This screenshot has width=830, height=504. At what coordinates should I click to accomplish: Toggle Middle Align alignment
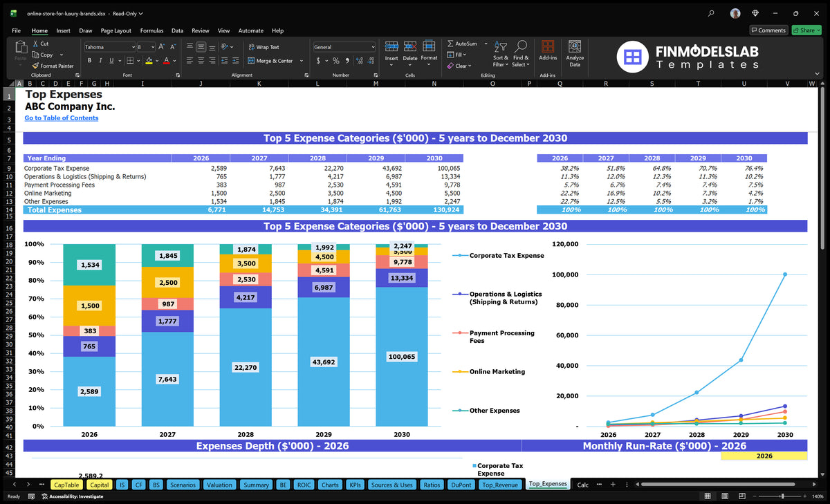pyautogui.click(x=201, y=47)
